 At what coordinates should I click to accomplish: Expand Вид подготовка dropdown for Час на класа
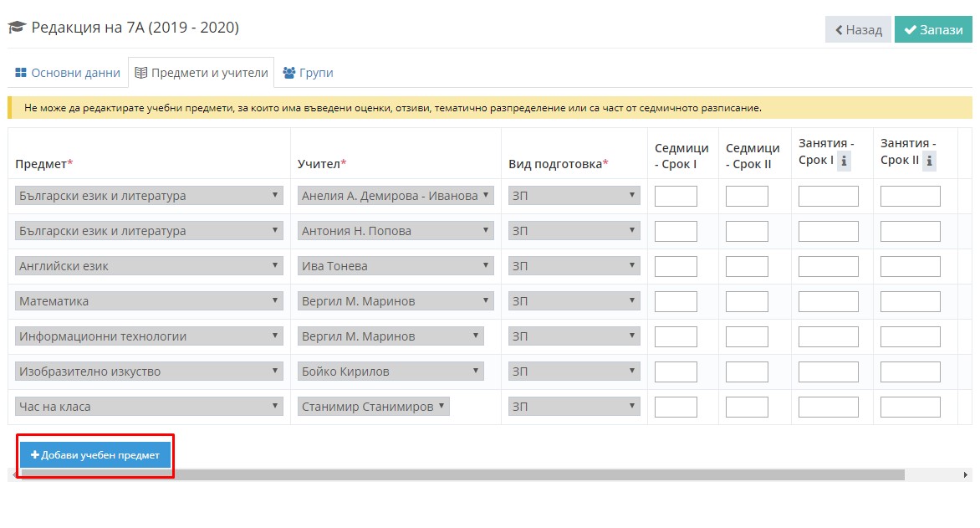pyautogui.click(x=574, y=407)
